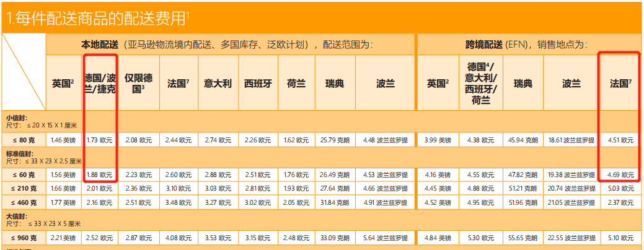The width and height of the screenshot is (644, 250).
Task: Click the 大信封 section label
Action: (x=16, y=216)
